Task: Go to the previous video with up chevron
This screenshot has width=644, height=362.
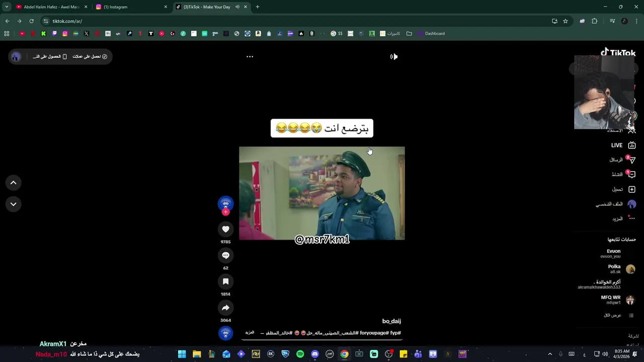Action: [x=14, y=183]
